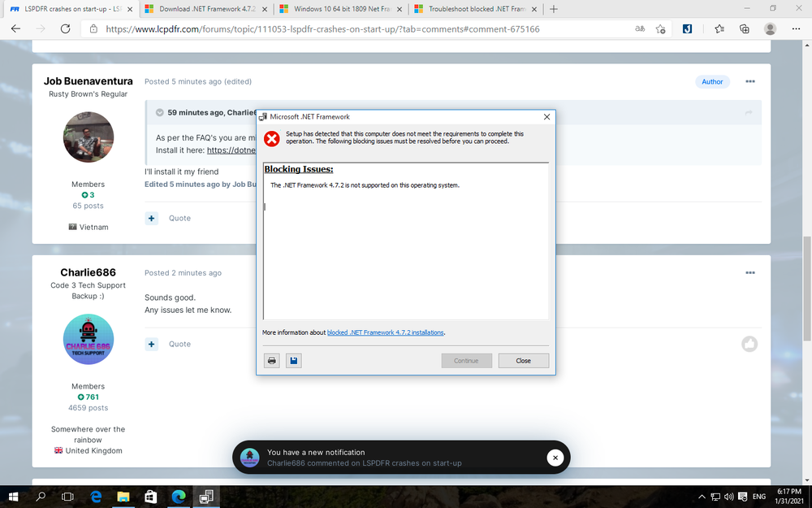Screen dimensions: 812x508
Task: Select the .NET setup taskbar icon
Action: [206, 497]
